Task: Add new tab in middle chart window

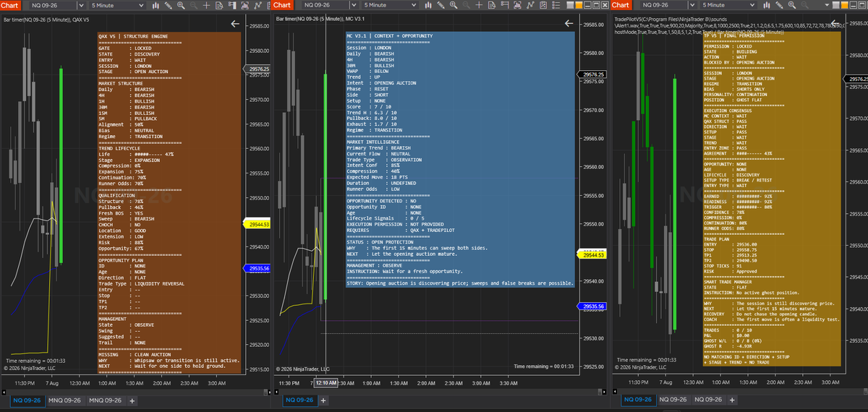Action: point(323,400)
